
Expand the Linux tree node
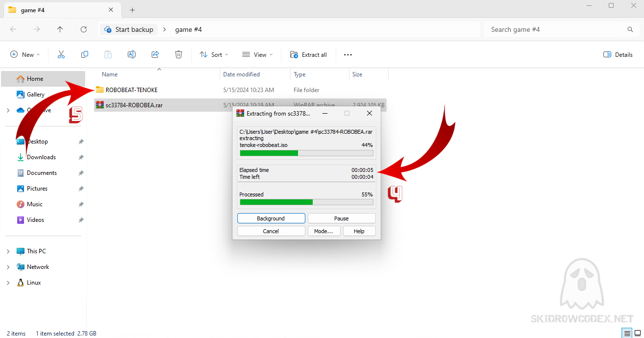[x=8, y=283]
